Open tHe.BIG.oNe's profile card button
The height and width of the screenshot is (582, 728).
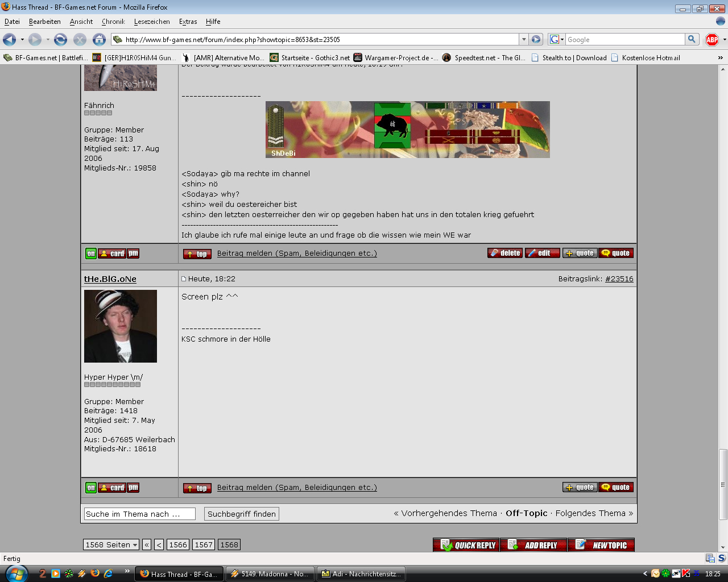112,488
